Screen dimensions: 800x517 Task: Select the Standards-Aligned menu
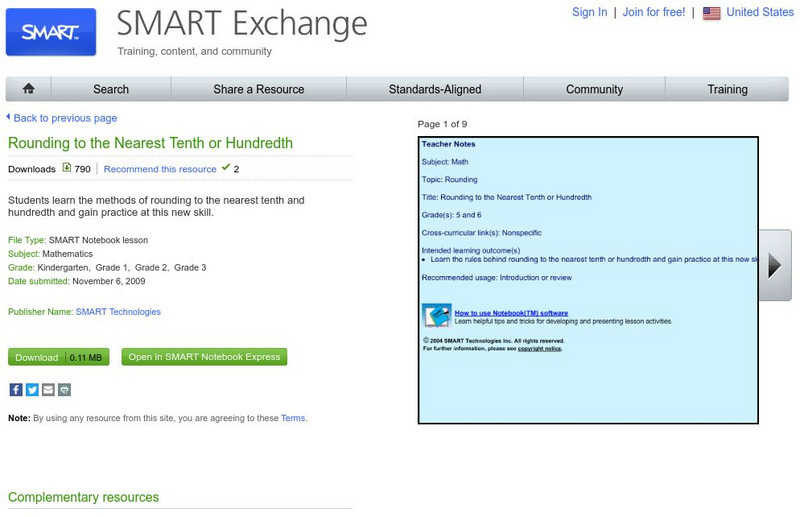[435, 89]
